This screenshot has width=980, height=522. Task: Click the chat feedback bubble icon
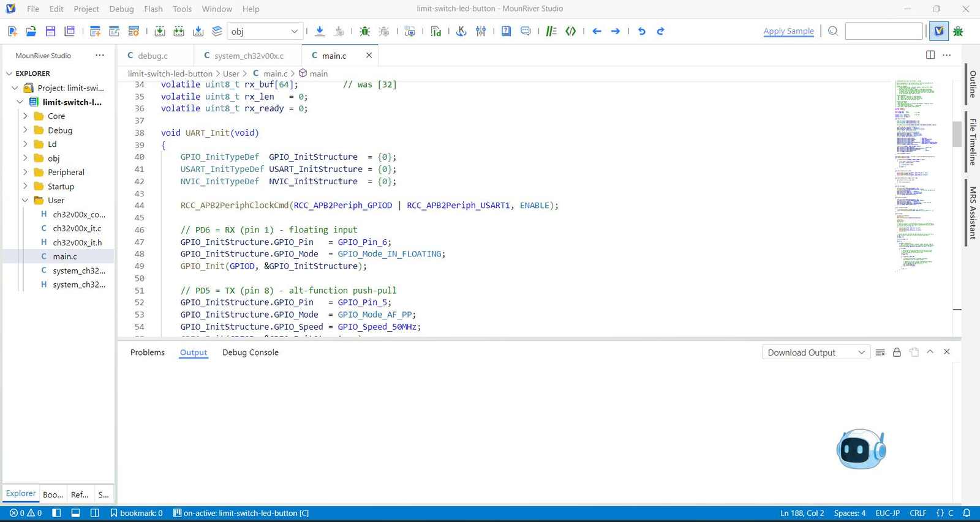526,31
